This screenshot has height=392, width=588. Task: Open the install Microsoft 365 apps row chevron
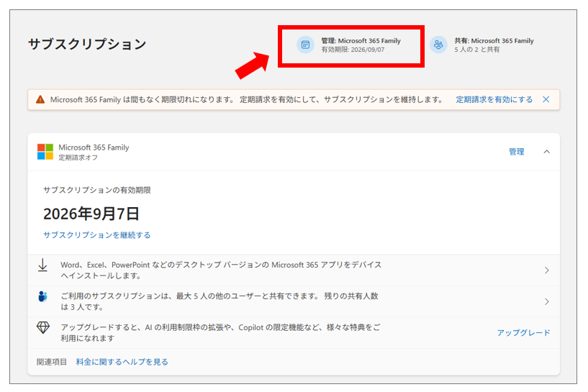click(x=547, y=270)
